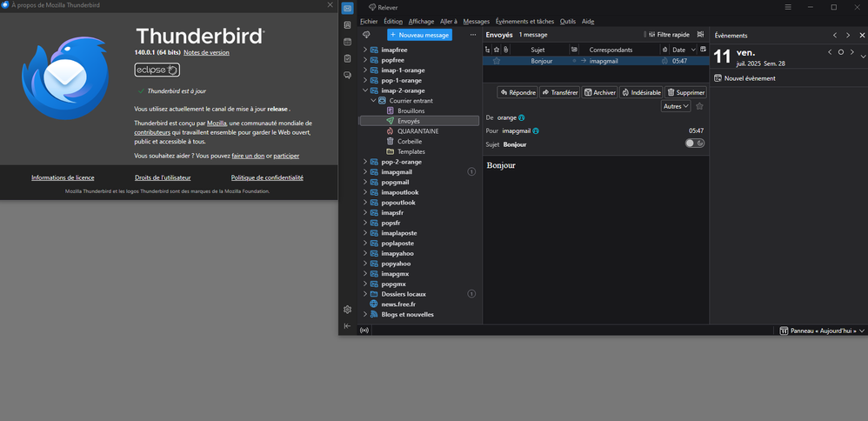Expand the imapfree account
The image size is (868, 421).
(x=365, y=50)
